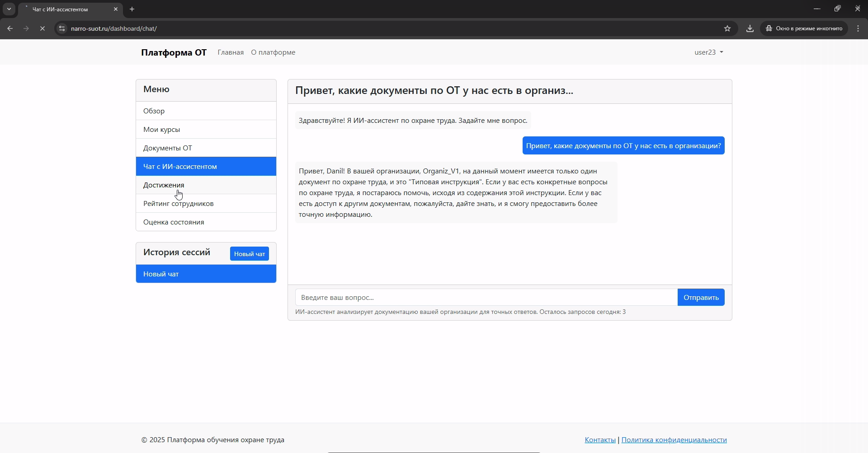Go to the Главная navigation item

point(231,52)
